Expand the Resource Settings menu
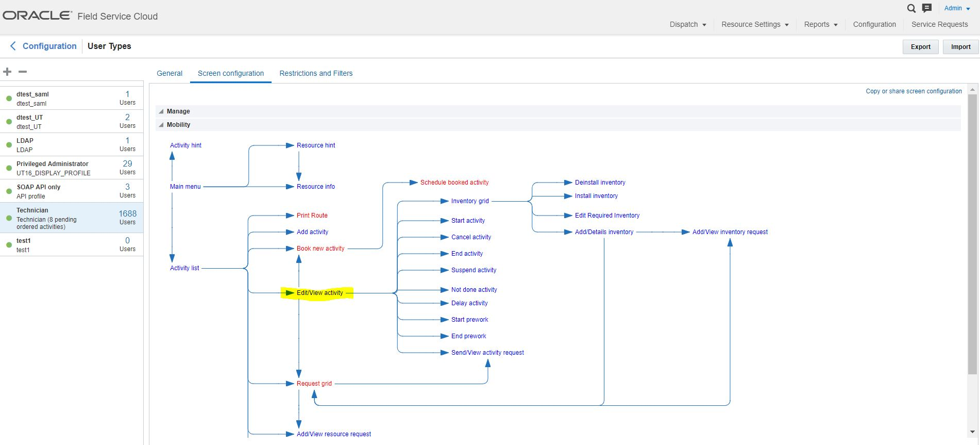 tap(755, 24)
